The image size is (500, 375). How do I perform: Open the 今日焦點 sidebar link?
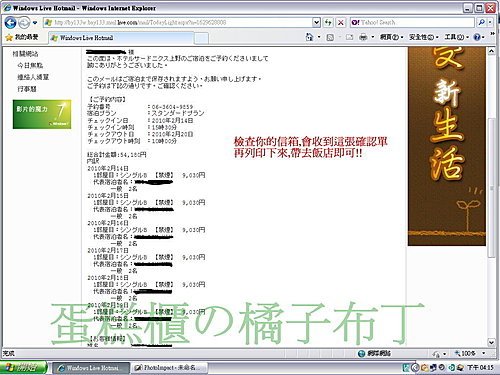coord(30,65)
